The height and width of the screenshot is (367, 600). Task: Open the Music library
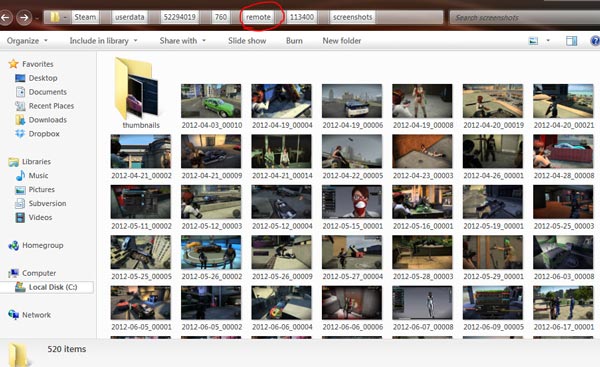(32, 176)
